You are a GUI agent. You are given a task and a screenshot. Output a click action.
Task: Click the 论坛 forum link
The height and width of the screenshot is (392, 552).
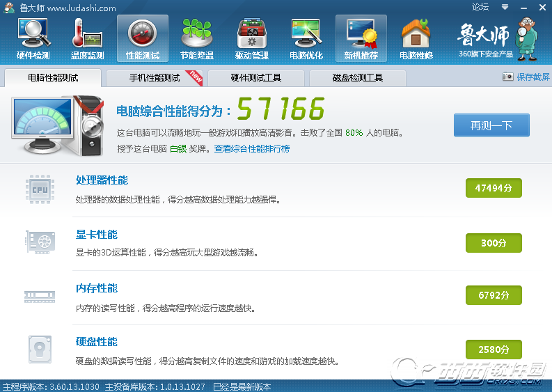[x=480, y=7]
